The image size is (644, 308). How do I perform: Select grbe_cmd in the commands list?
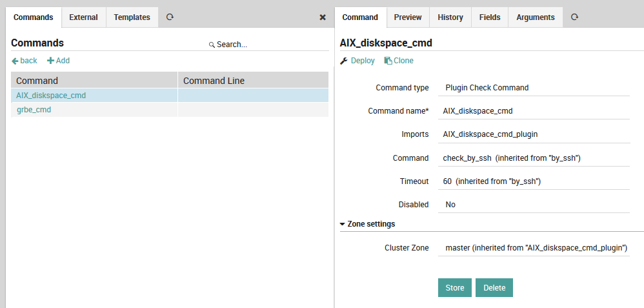(34, 110)
